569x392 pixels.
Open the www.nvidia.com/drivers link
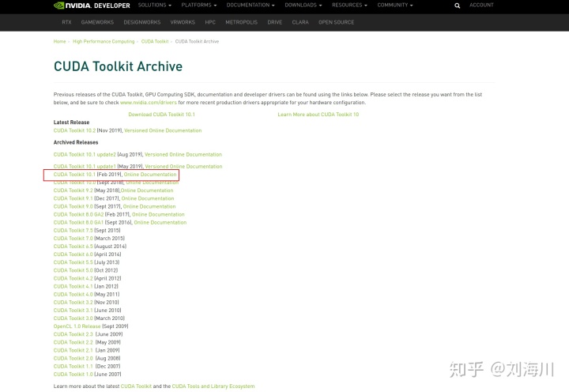(149, 103)
